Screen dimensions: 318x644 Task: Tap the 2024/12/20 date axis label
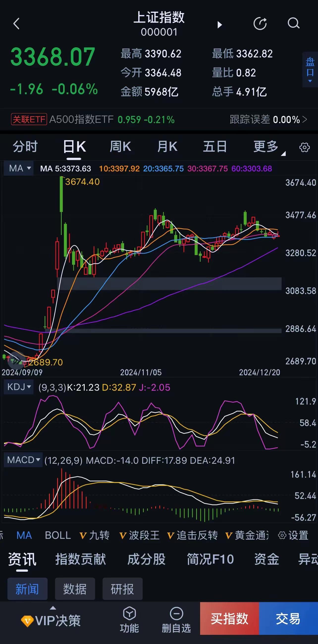pos(260,373)
